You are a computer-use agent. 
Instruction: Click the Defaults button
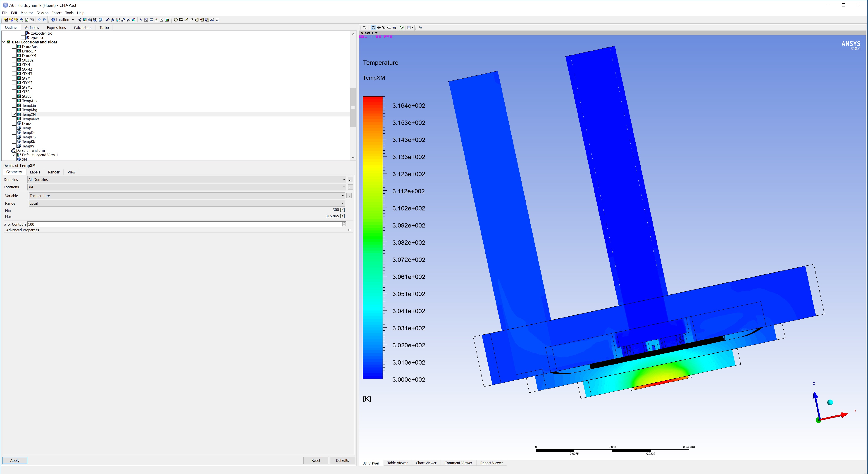[x=342, y=460]
